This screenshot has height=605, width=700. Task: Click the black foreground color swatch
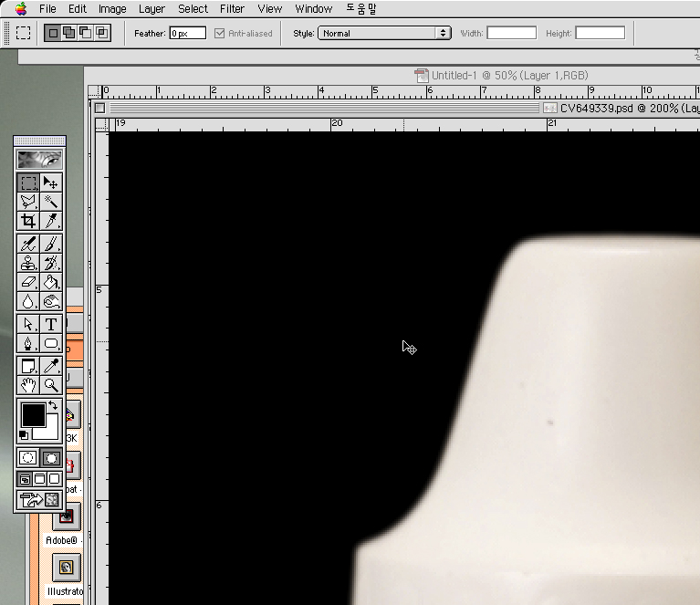[x=32, y=415]
